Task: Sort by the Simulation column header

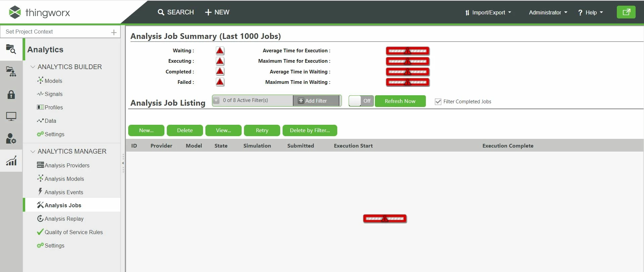Action: click(x=257, y=146)
